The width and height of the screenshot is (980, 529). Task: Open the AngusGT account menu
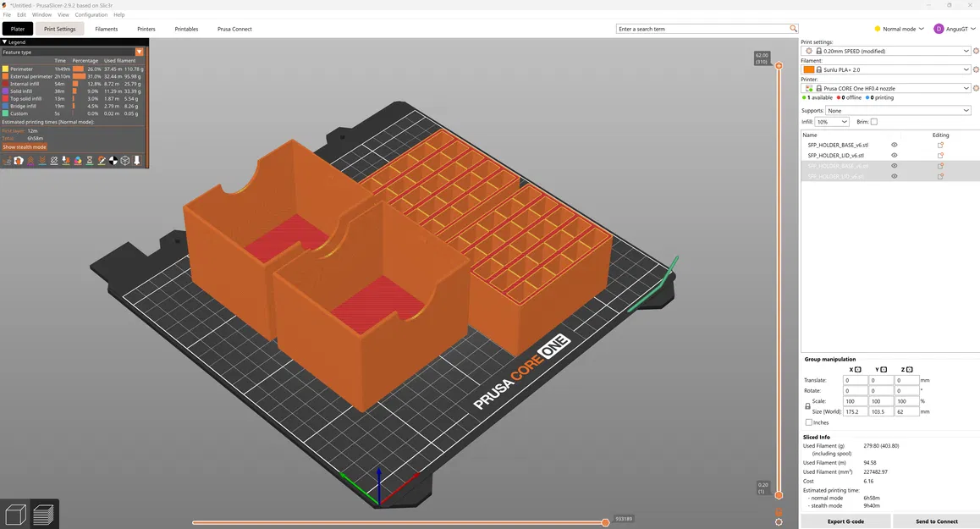point(955,29)
